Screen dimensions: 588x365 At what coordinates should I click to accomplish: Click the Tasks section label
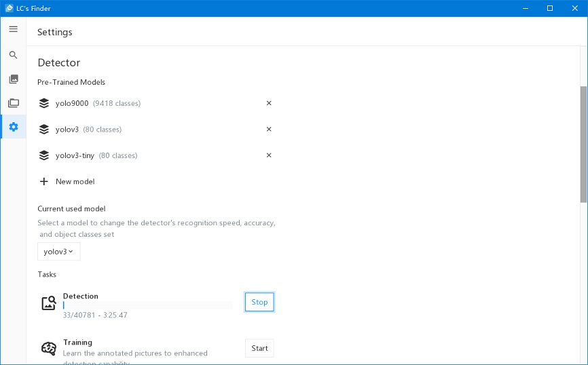point(47,274)
